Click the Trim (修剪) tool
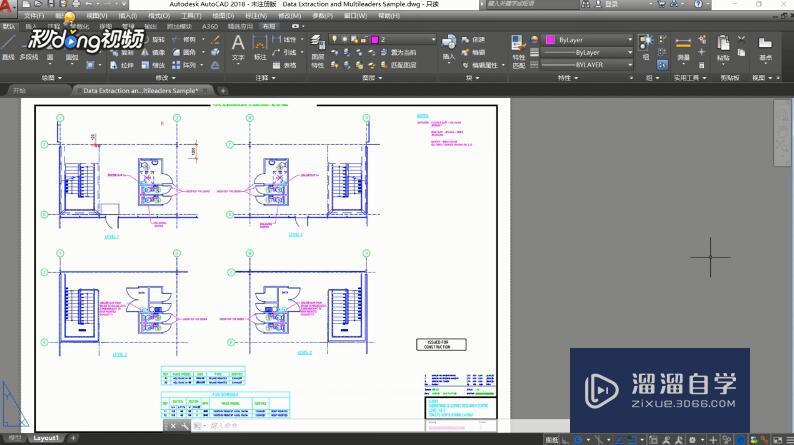This screenshot has height=445, width=794. 184,39
